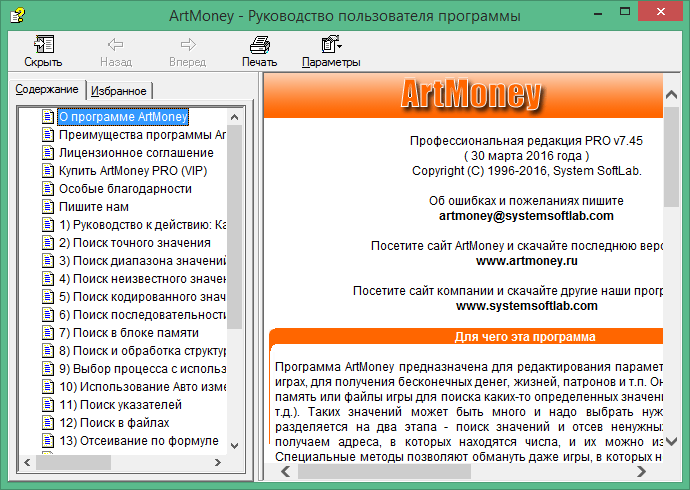Click the Назад back arrow icon
Image resolution: width=690 pixels, height=490 pixels.
coord(116,44)
